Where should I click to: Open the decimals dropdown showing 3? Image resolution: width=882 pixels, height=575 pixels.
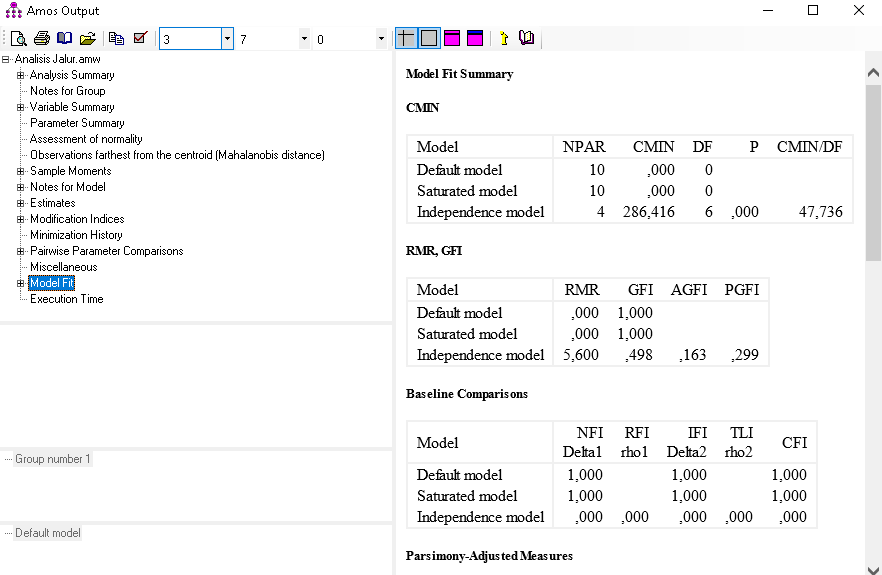[227, 39]
